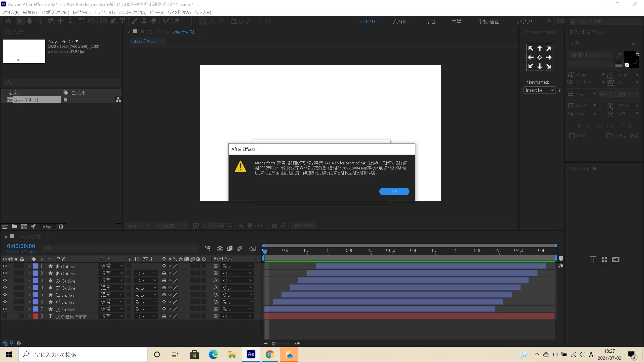Viewport: 644px width, 362px height.
Task: Open blend mode dropdown for layer 1
Action: pyautogui.click(x=111, y=266)
